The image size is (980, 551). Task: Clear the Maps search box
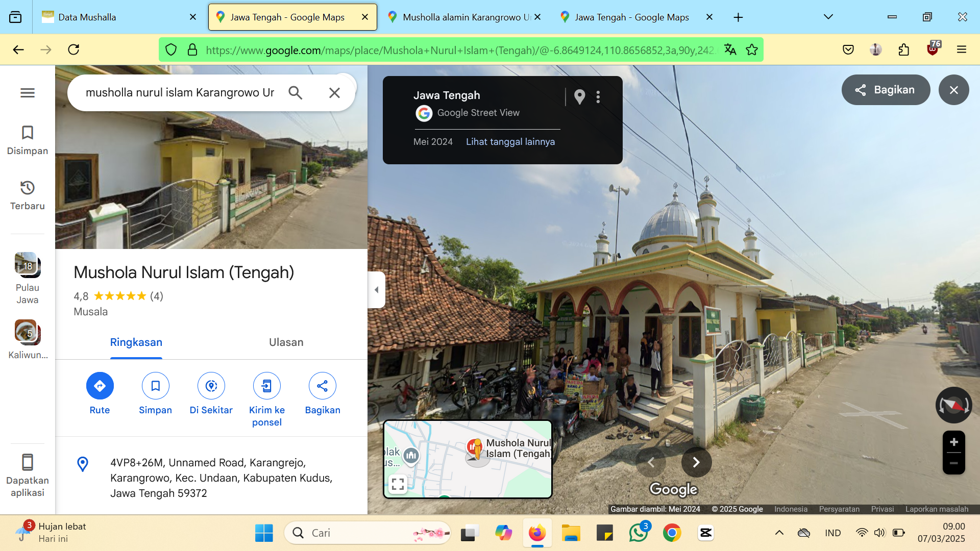[334, 92]
